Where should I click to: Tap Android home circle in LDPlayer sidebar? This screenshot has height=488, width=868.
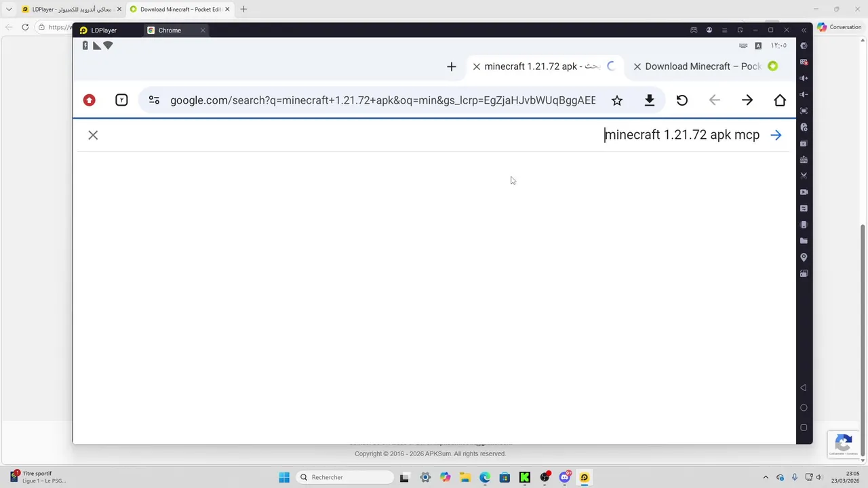(x=804, y=407)
